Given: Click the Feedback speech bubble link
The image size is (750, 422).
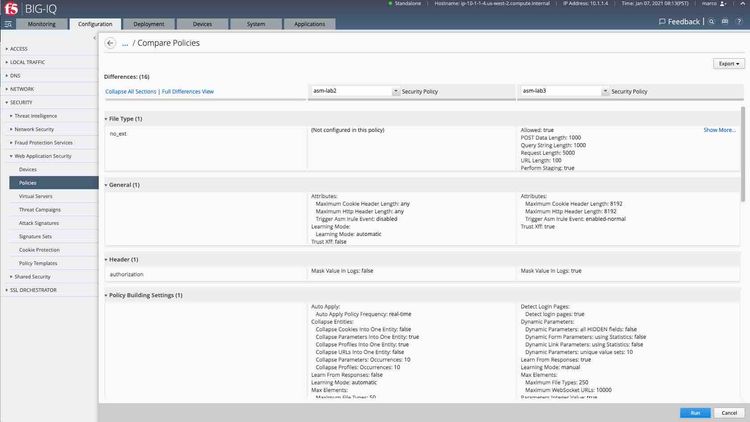Looking at the screenshot, I should [x=679, y=22].
